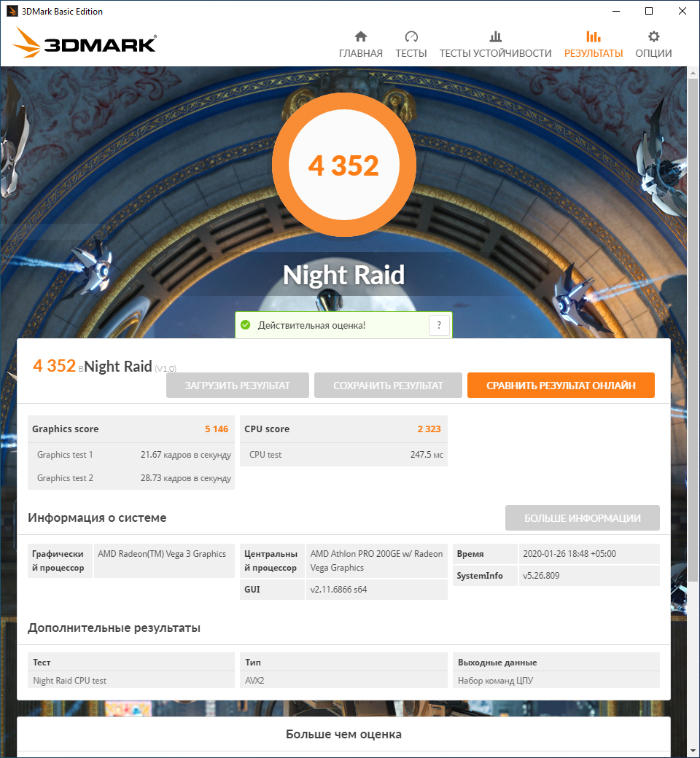700x758 pixels.
Task: Click Набор команд ЦПУ cell
Action: point(556,680)
